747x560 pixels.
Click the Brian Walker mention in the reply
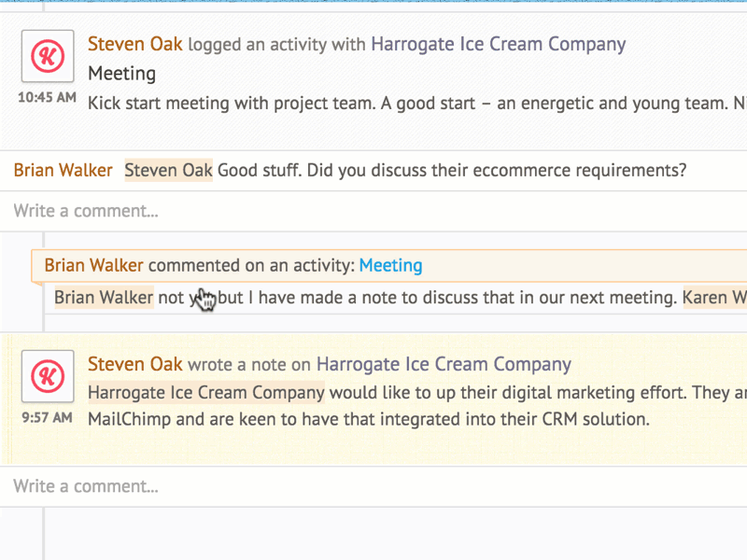tap(104, 298)
